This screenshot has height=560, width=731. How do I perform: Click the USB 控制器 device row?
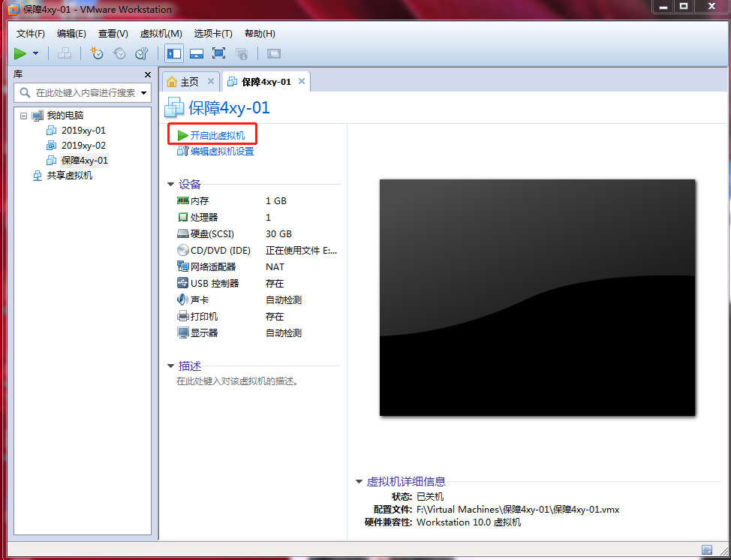pyautogui.click(x=257, y=284)
